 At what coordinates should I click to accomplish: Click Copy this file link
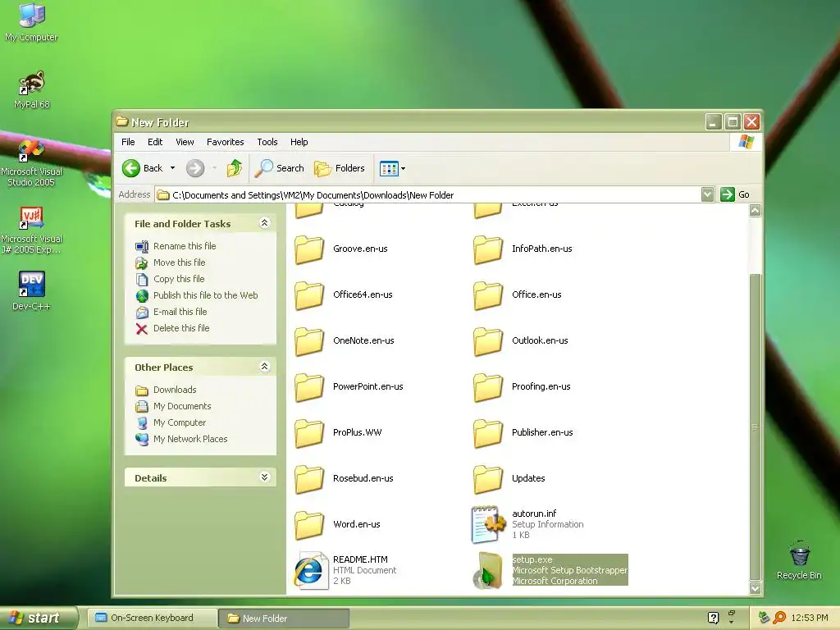(x=179, y=279)
